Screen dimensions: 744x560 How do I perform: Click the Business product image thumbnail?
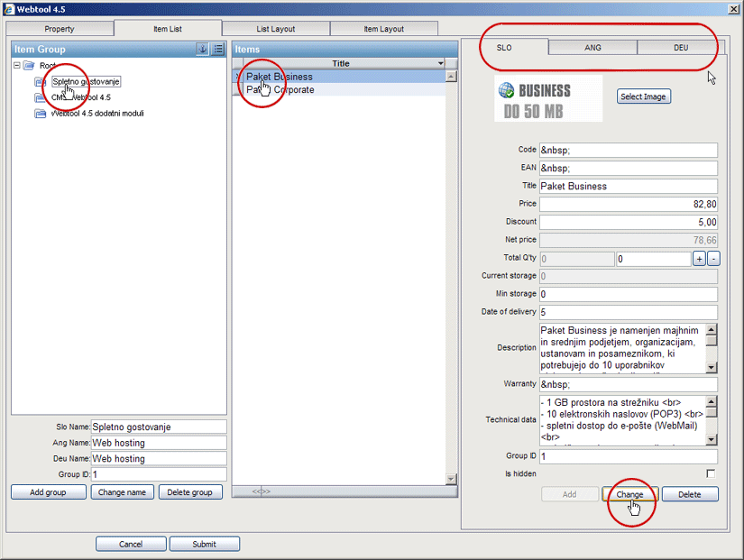point(548,97)
